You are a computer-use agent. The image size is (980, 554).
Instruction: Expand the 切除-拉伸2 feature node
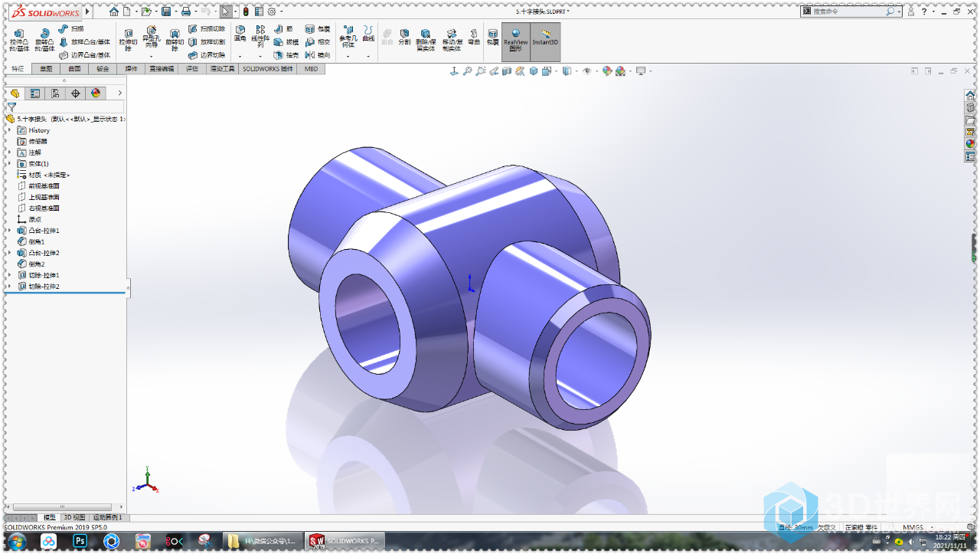point(10,286)
